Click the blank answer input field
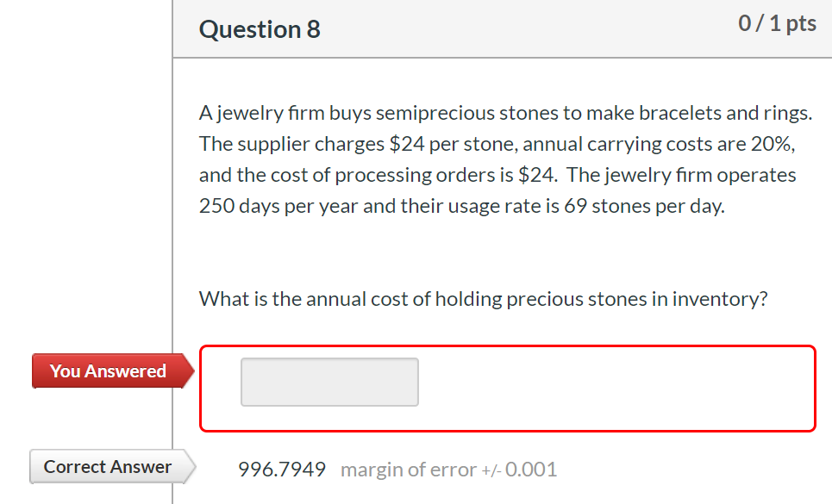This screenshot has height=504, width=832. [x=329, y=382]
